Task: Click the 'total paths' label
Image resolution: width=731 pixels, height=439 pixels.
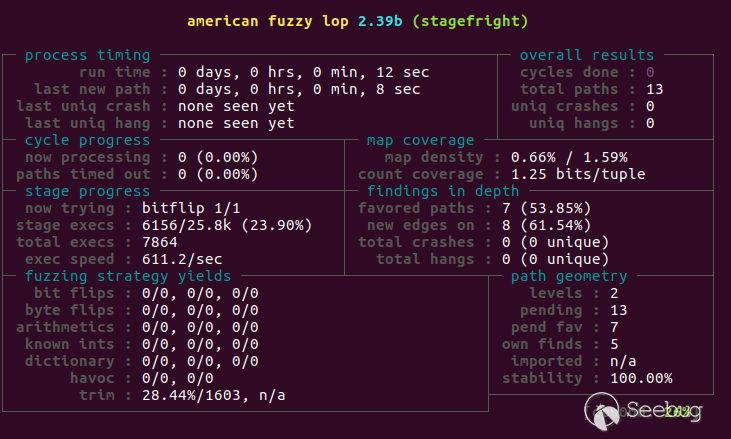Action: [x=569, y=89]
